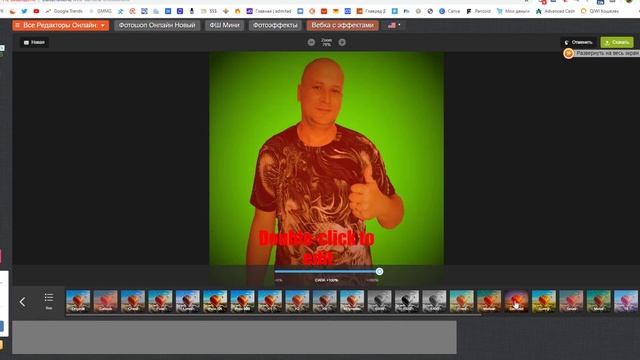Open the SSS bookmarks folder
This screenshot has height=360, width=640.
coord(209,11)
